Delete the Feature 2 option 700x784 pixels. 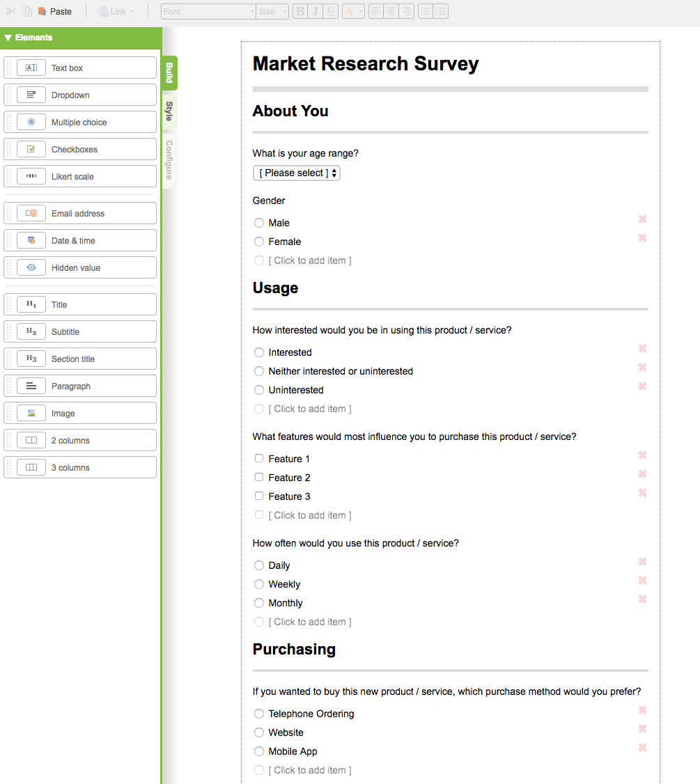click(x=642, y=474)
